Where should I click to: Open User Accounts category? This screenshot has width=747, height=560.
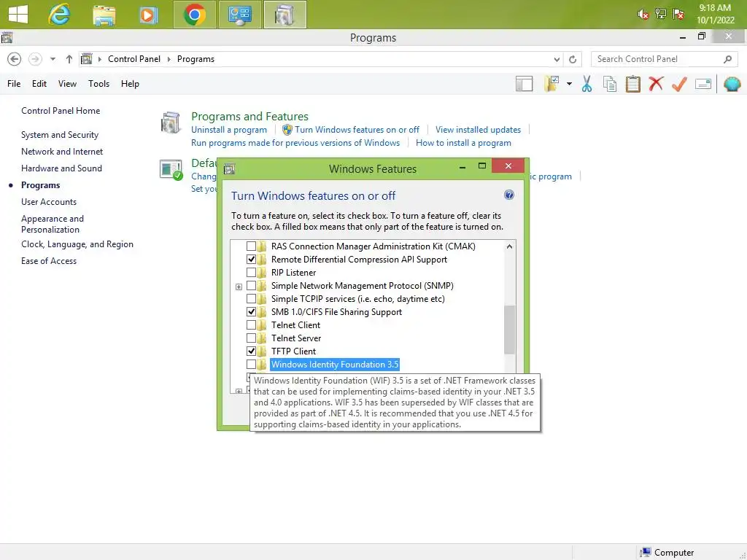tap(49, 202)
